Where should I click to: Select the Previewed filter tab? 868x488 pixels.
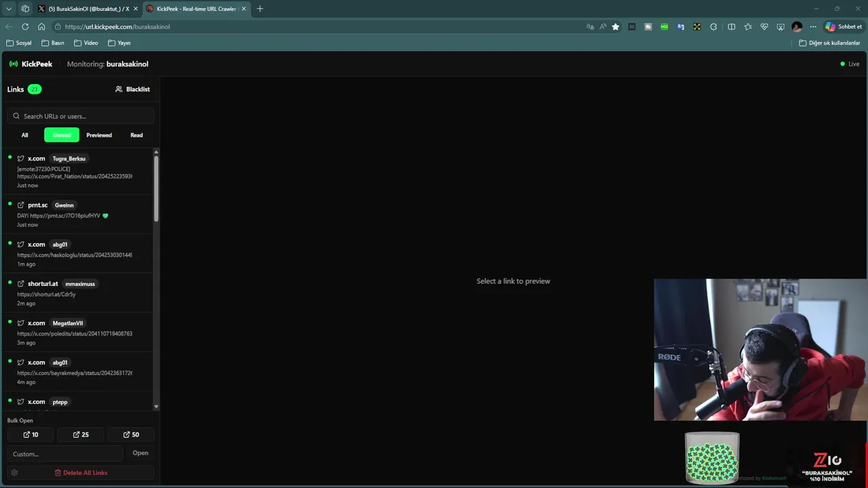coord(99,135)
